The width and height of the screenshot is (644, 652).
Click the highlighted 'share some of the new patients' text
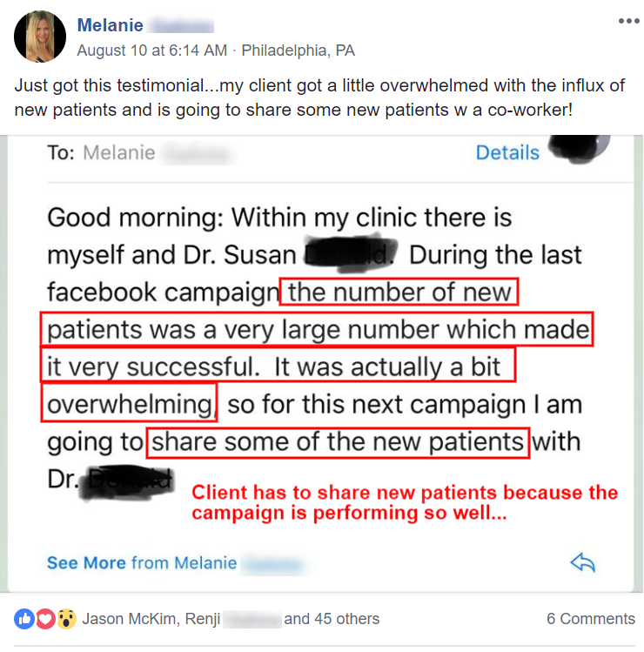(338, 442)
